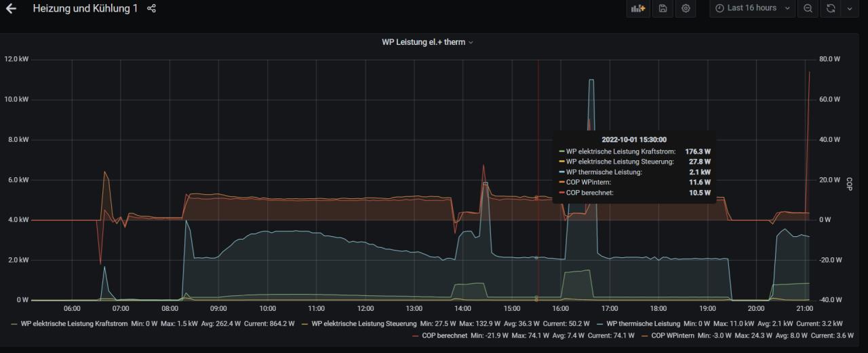The height and width of the screenshot is (353, 868).
Task: Share the dashboard Heizung und Kühlung 1
Action: (151, 8)
